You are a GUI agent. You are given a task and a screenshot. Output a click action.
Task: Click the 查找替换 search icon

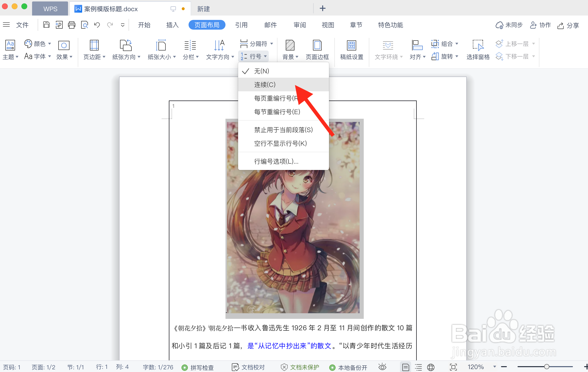coord(85,25)
